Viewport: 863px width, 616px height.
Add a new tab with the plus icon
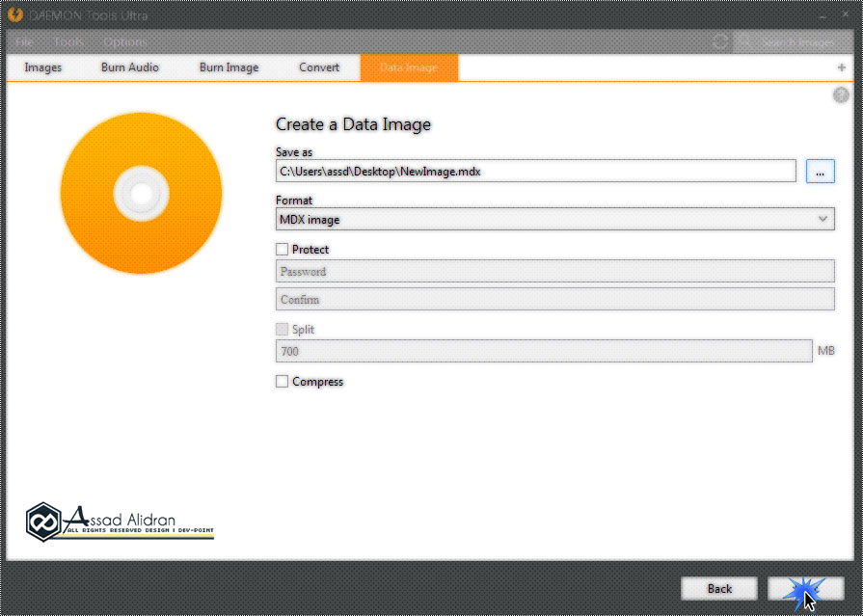[x=841, y=67]
